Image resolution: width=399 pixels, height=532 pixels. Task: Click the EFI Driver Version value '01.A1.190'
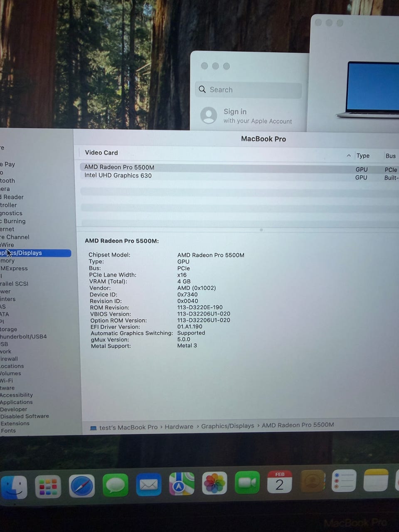[x=190, y=327]
